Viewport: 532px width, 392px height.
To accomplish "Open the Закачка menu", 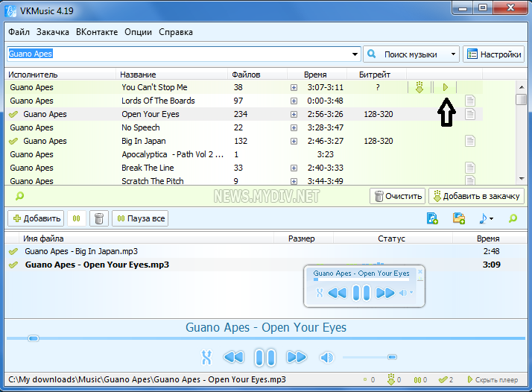I will [53, 32].
